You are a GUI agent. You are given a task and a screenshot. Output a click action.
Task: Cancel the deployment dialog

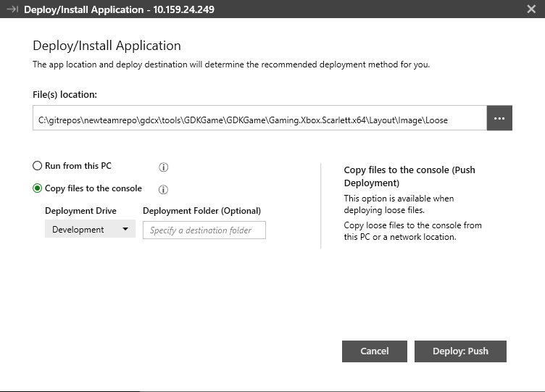point(375,351)
